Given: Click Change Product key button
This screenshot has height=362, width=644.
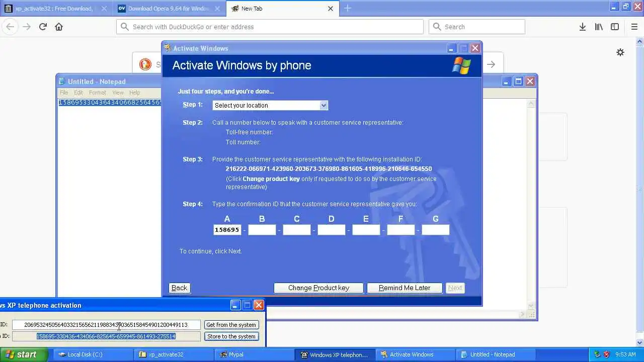Looking at the screenshot, I should point(318,288).
